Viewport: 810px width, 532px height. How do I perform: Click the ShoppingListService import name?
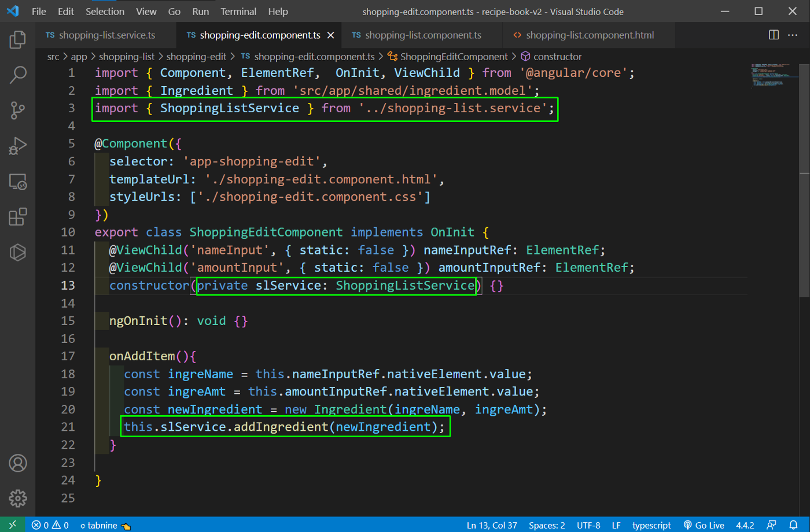coord(229,108)
